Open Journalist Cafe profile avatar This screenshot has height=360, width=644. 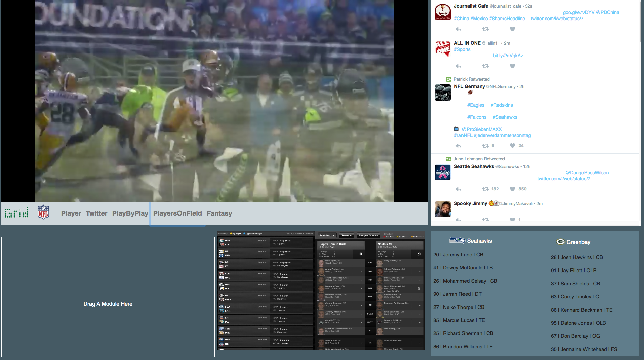pos(443,12)
